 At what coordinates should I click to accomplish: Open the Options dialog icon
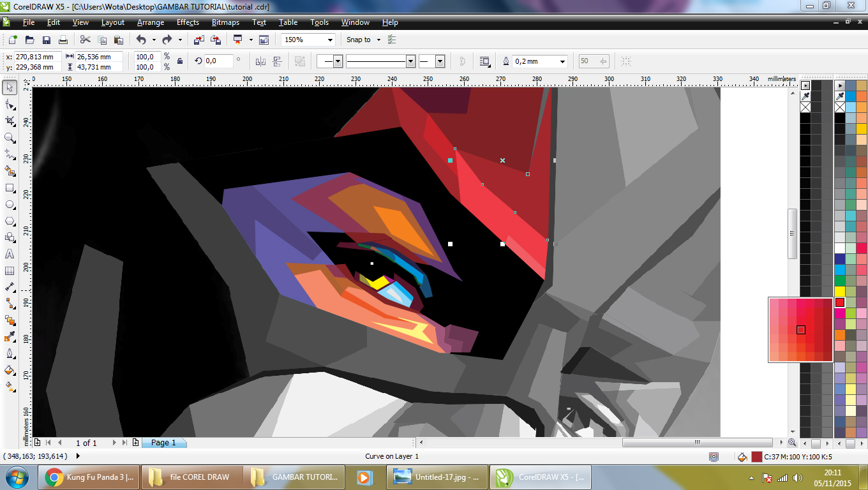[392, 40]
